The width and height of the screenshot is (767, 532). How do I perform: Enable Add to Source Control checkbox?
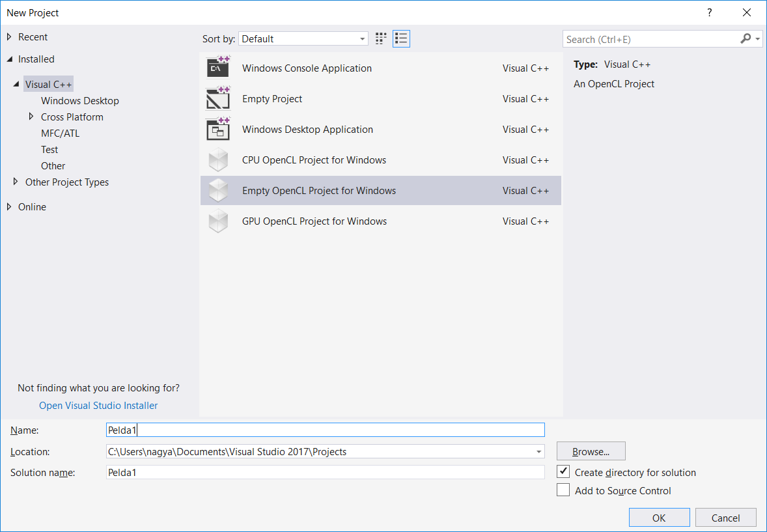[563, 490]
